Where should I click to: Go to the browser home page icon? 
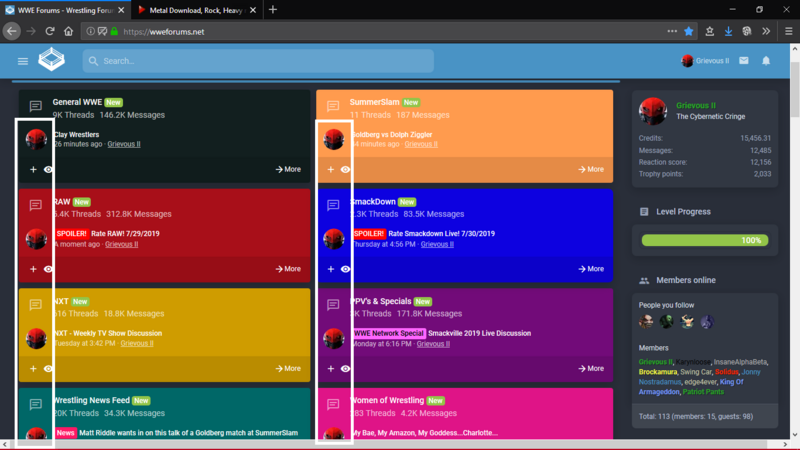[x=68, y=32]
